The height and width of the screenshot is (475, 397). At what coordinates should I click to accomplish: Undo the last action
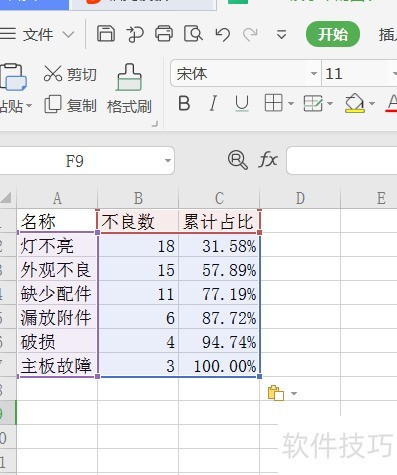pyautogui.click(x=222, y=34)
